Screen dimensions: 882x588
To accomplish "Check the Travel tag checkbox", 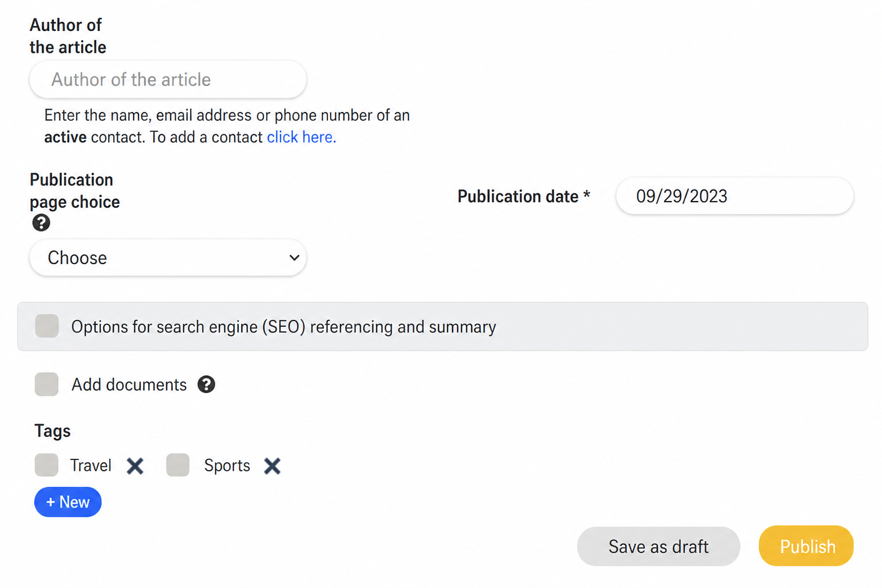I will (x=47, y=465).
